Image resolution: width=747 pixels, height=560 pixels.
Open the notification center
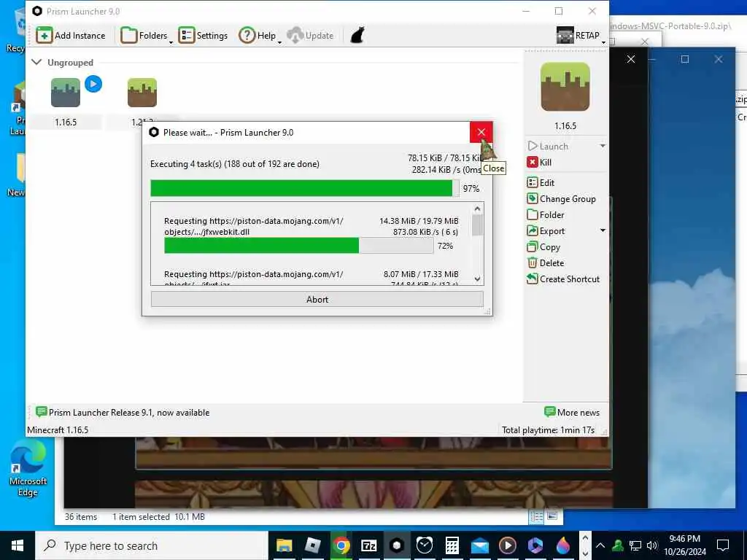(x=723, y=545)
